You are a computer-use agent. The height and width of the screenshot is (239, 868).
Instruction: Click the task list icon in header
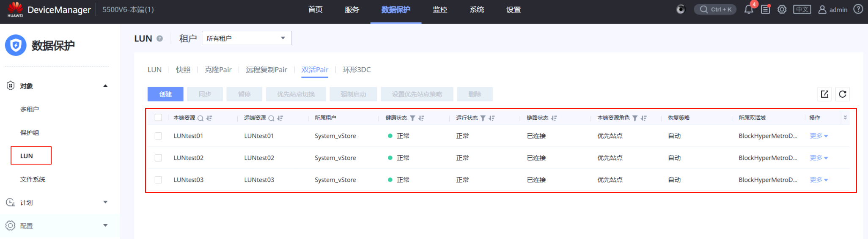[x=765, y=9]
